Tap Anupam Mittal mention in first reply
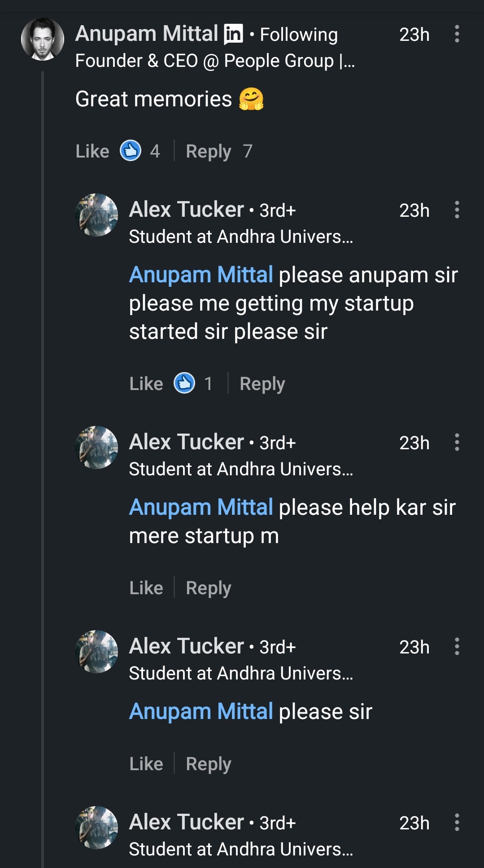The image size is (484, 868). click(201, 275)
